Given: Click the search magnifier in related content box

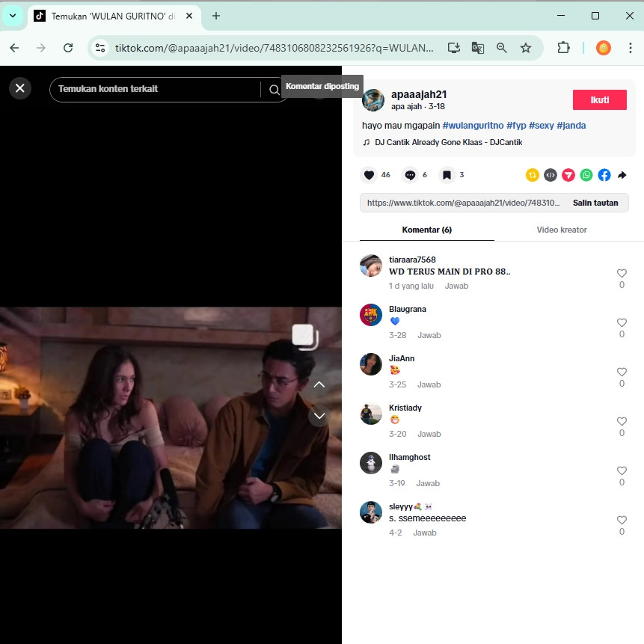Looking at the screenshot, I should [274, 90].
